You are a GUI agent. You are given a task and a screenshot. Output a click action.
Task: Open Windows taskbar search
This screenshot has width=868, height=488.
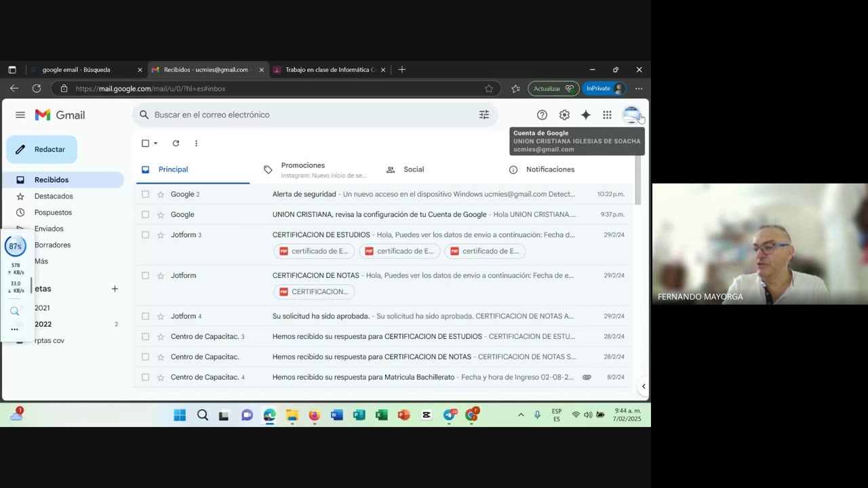tap(202, 415)
